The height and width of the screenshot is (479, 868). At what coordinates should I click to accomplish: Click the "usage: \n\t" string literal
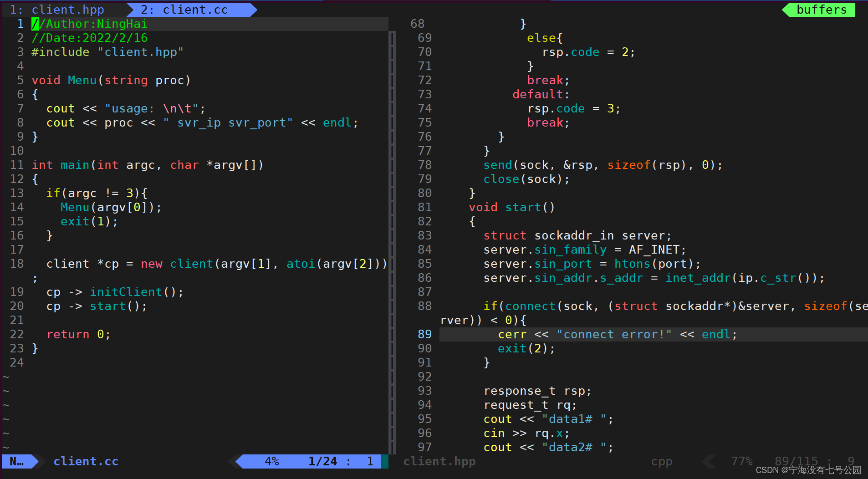click(152, 108)
